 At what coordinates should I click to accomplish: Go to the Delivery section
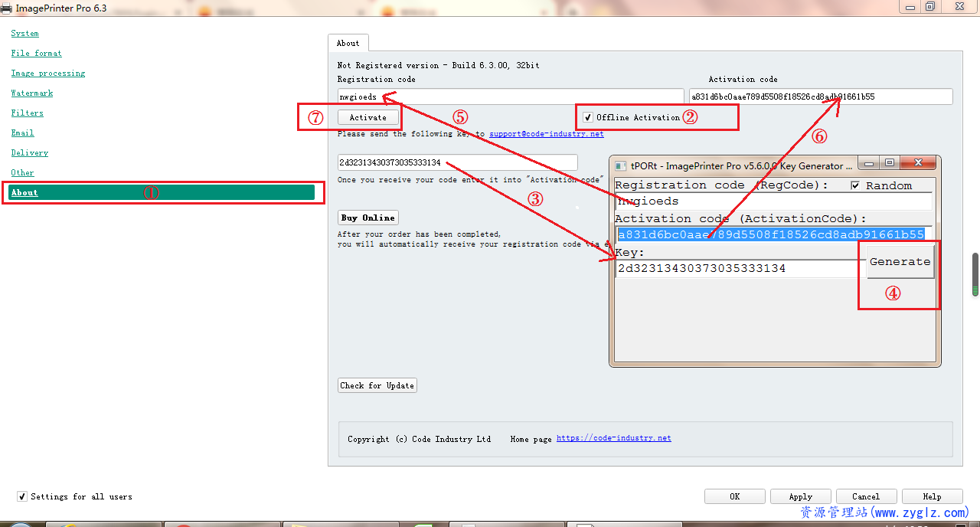29,153
